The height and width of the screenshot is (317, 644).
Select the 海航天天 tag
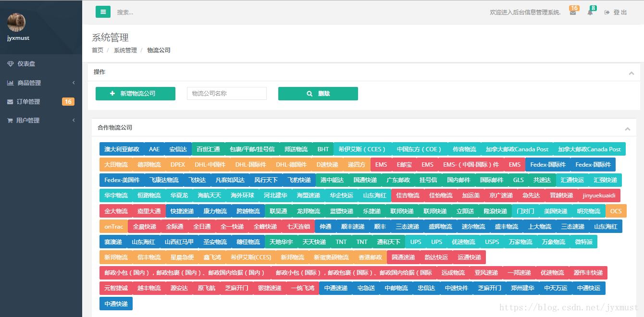point(209,195)
